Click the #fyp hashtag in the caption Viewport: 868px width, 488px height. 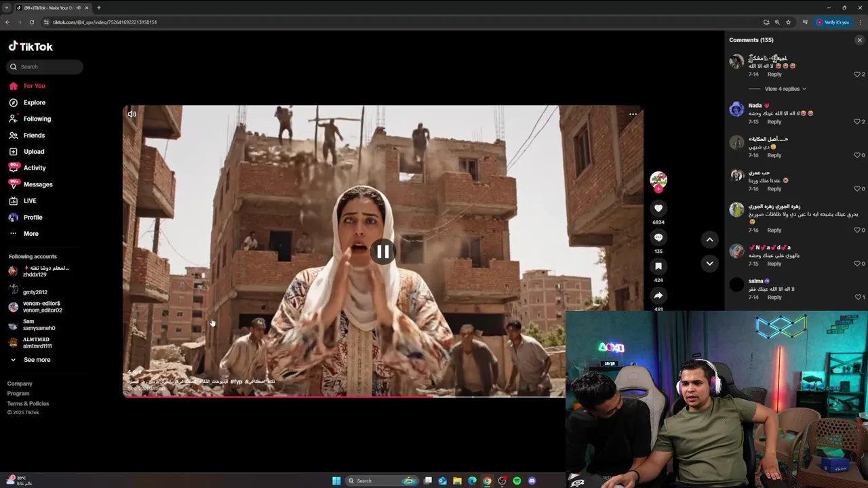(236, 382)
